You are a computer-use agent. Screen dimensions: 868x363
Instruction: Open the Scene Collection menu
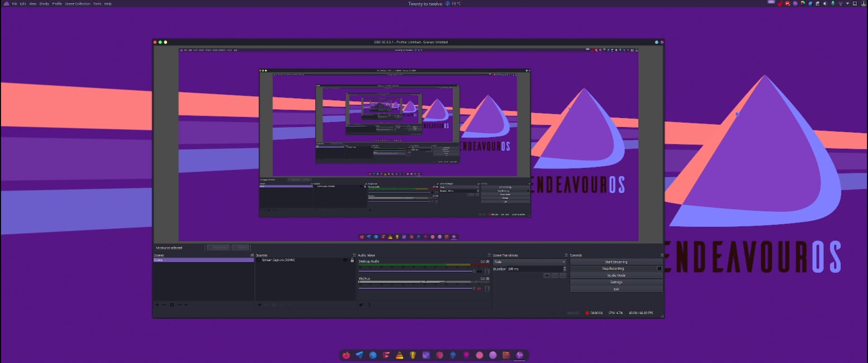click(77, 4)
